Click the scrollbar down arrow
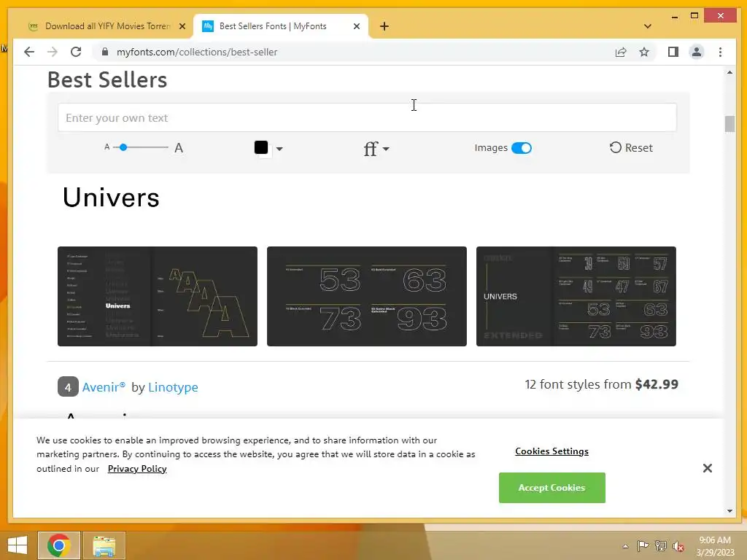747x560 pixels. point(729,511)
